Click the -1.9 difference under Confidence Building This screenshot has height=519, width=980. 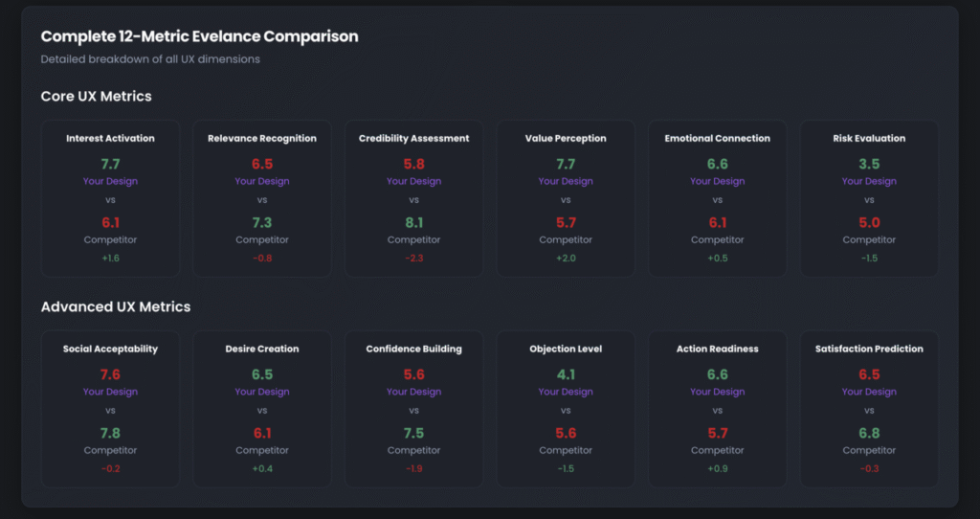pyautogui.click(x=413, y=469)
